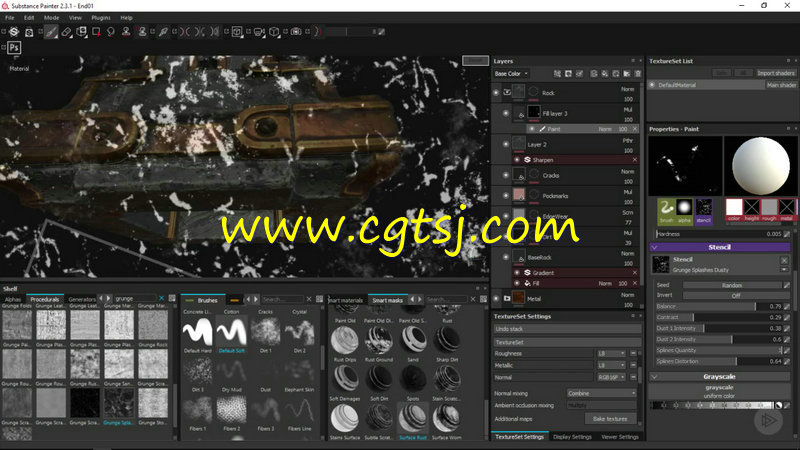Switch to Display Settings tab
Screen dimensions: 800x450
pyautogui.click(x=572, y=437)
